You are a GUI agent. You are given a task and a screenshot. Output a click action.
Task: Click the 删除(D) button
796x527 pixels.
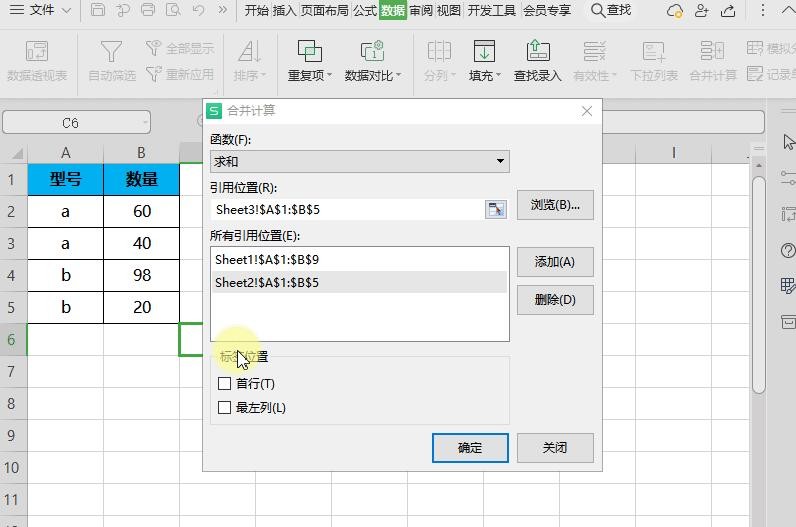tap(555, 300)
